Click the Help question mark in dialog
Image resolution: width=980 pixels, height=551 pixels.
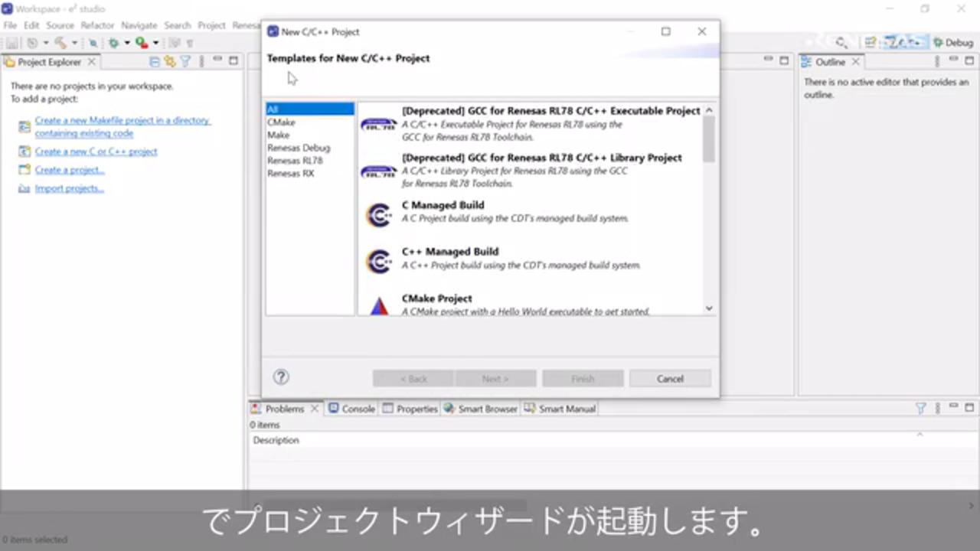click(281, 377)
